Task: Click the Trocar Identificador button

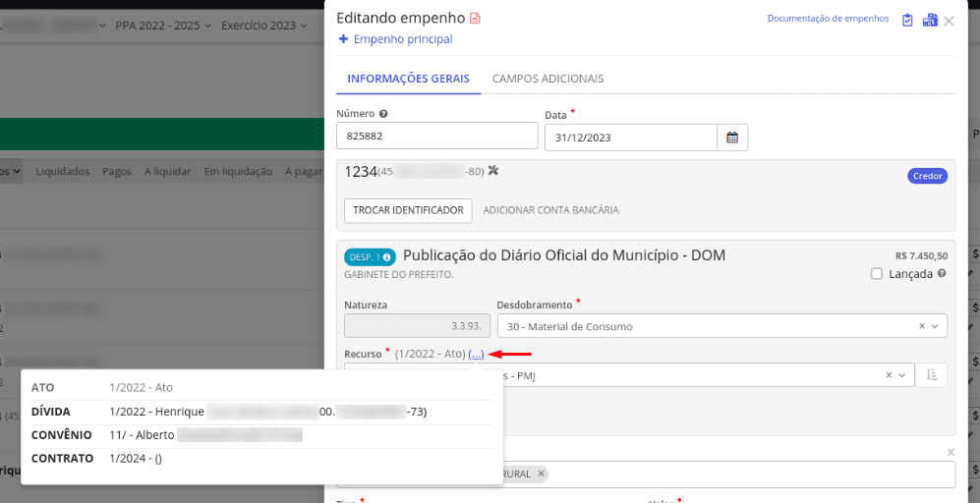Action: pyautogui.click(x=408, y=210)
